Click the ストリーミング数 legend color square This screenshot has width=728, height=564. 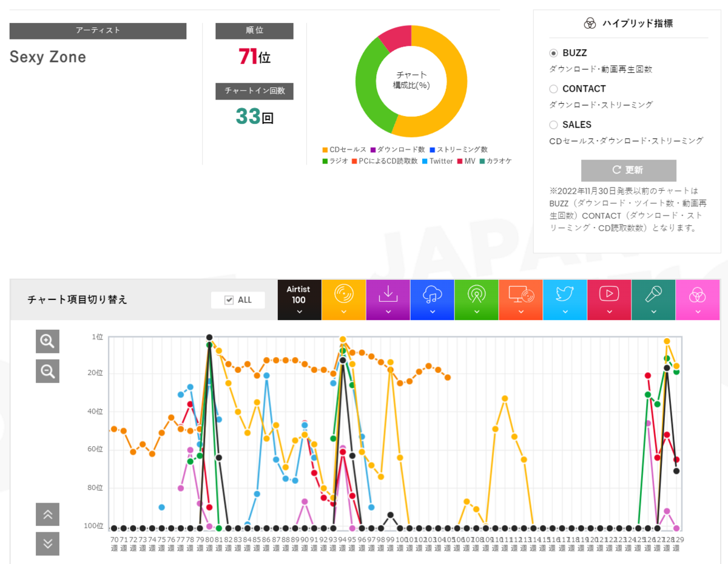(x=433, y=149)
